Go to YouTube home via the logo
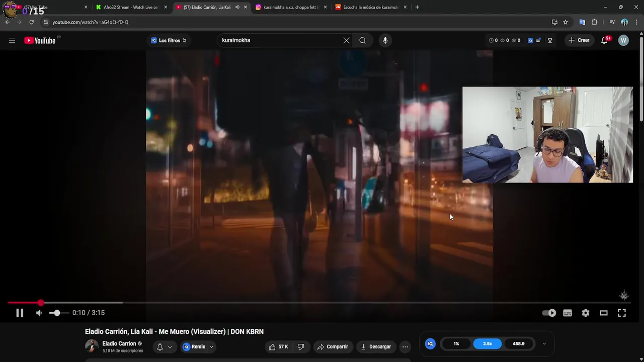 [x=40, y=40]
